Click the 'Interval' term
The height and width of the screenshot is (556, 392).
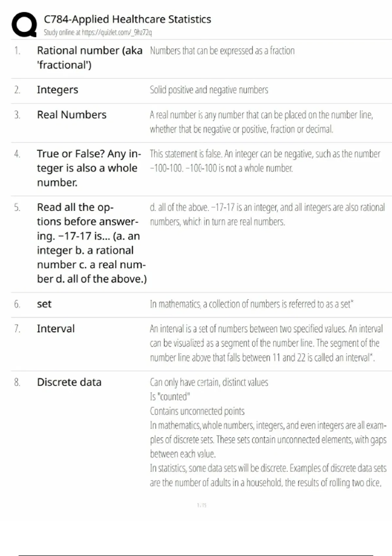[56, 329]
